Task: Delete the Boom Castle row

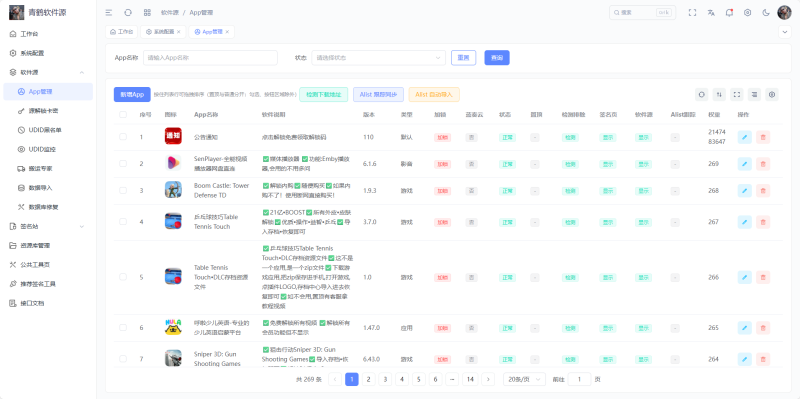Action: [763, 191]
